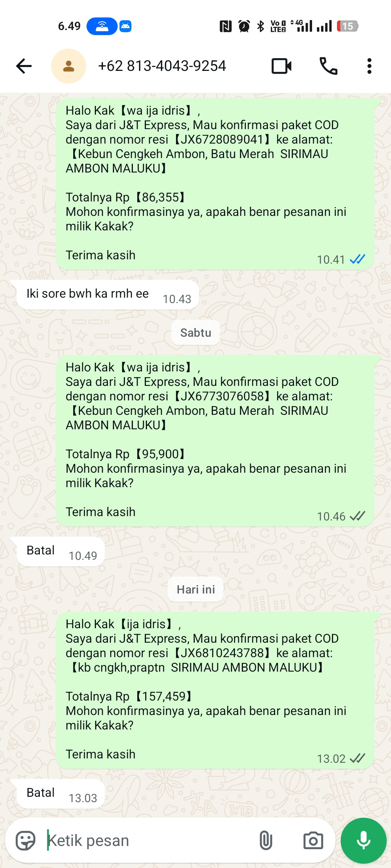
Task: Tap the Batal reply sent at 10.49
Action: tap(61, 552)
